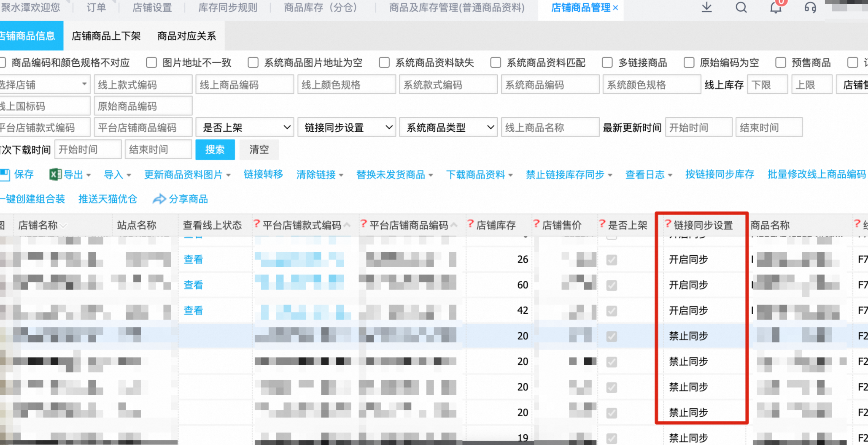Select 禁止同步 cell in highlighted row

pos(688,336)
